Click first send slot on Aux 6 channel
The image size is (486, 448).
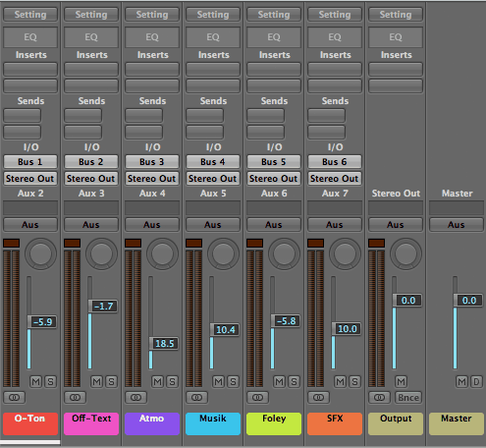(265, 116)
